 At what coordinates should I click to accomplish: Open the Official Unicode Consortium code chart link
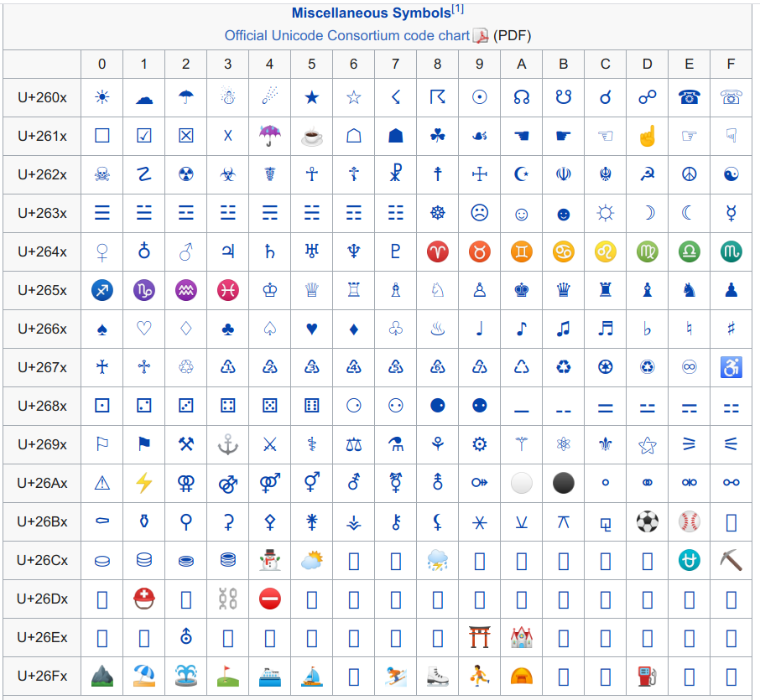[x=346, y=36]
